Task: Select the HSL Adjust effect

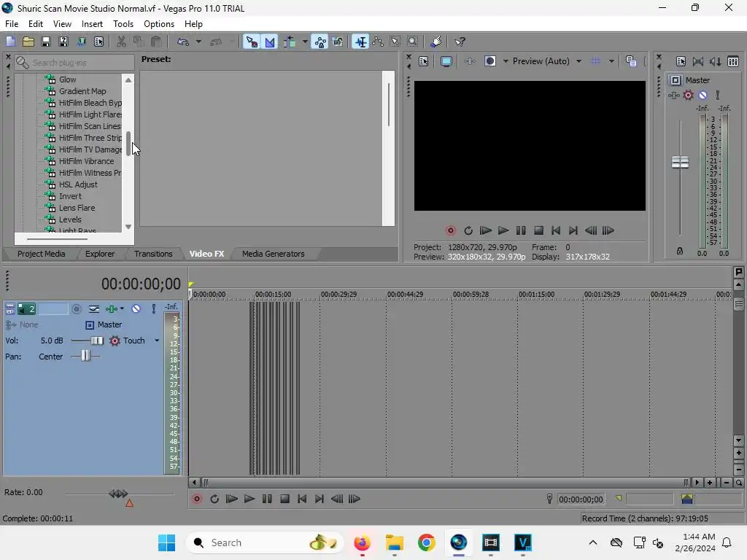Action: click(x=78, y=184)
